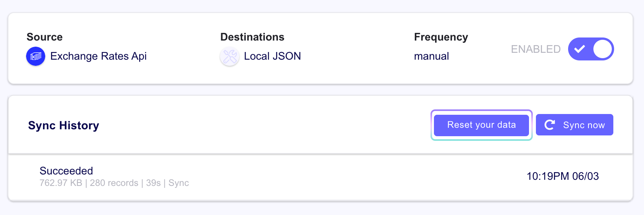Open the Local JSON destination name
Viewport: 644px width, 215px height.
pyautogui.click(x=272, y=56)
